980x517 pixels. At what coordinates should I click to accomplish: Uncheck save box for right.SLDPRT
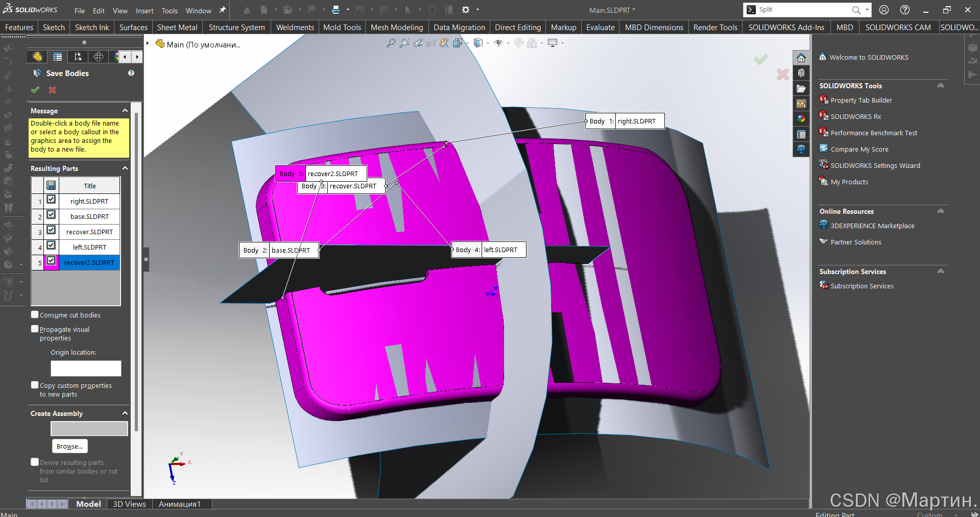tap(51, 200)
